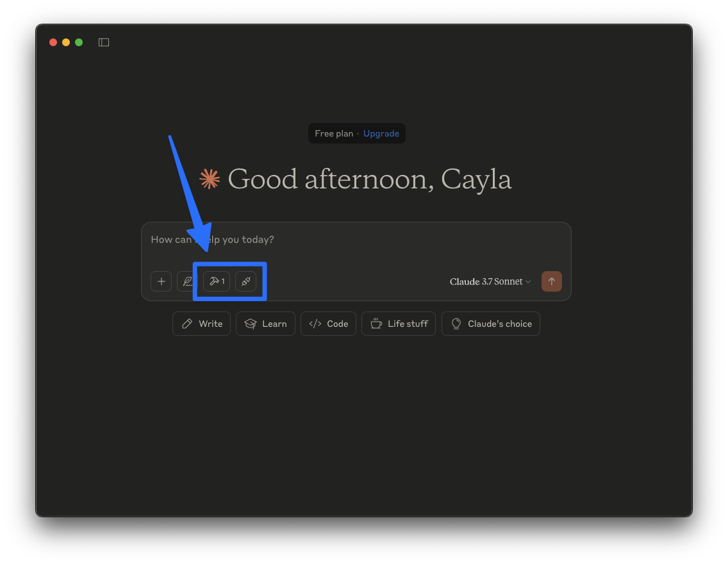Viewport: 728px width, 564px height.
Task: Focus the 'How can I help you today?' field
Action: pos(356,240)
